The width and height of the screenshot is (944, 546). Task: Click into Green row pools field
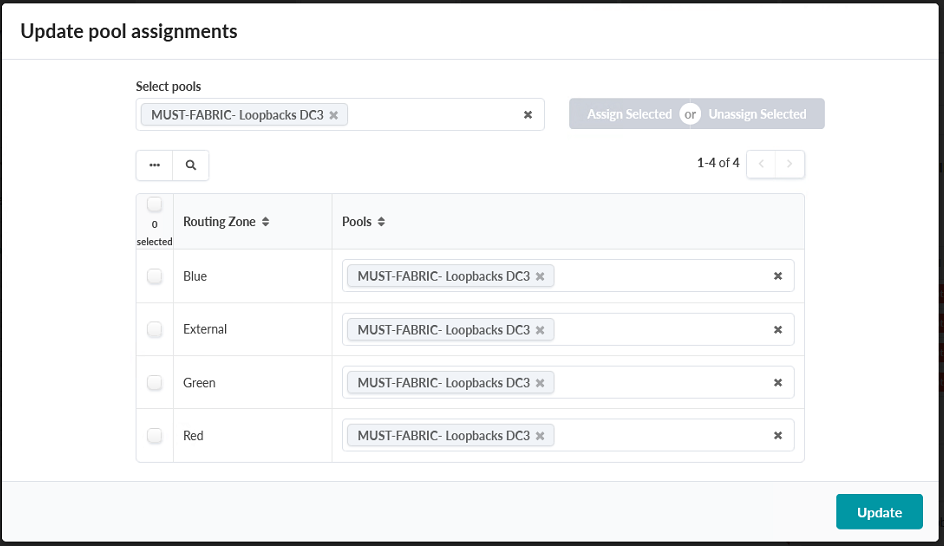pyautogui.click(x=660, y=383)
